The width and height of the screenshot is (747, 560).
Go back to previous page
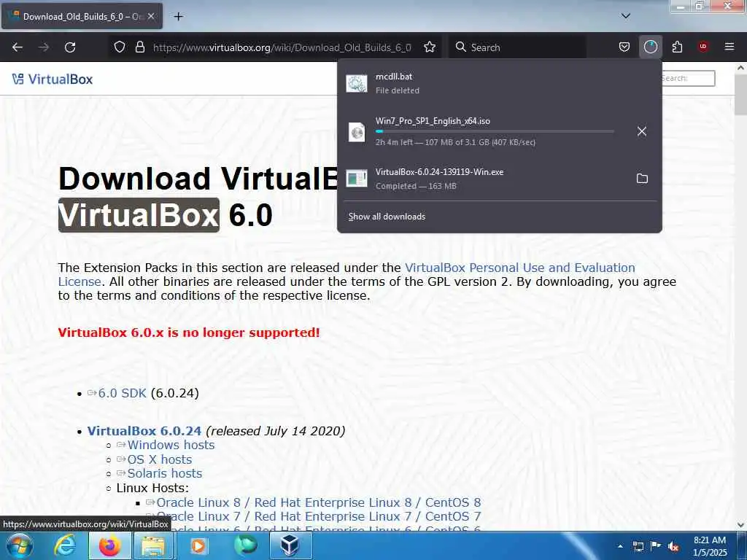coord(18,47)
